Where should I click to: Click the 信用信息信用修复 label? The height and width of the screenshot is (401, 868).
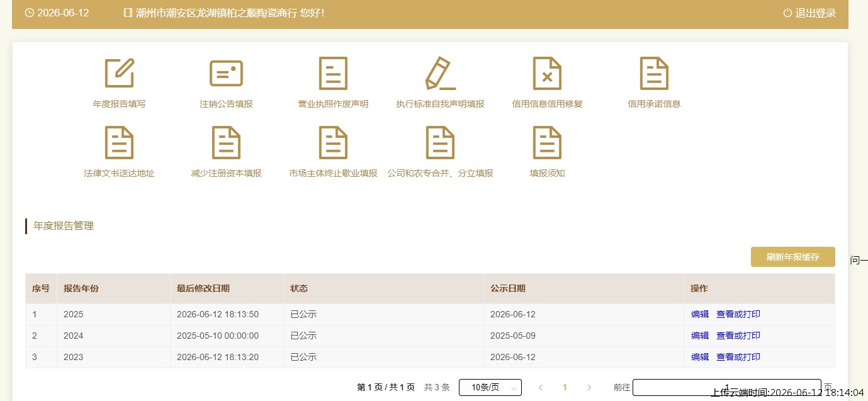point(547,104)
